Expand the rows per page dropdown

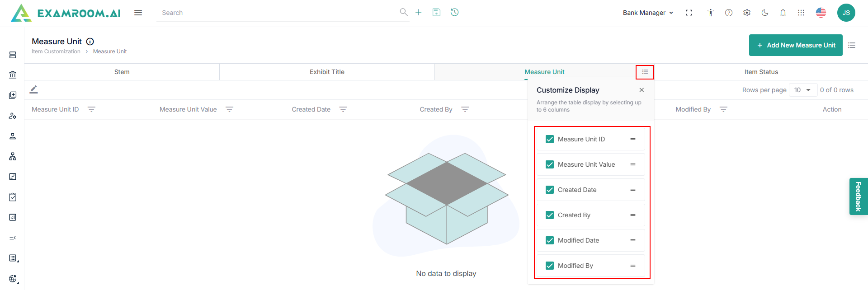tap(803, 90)
